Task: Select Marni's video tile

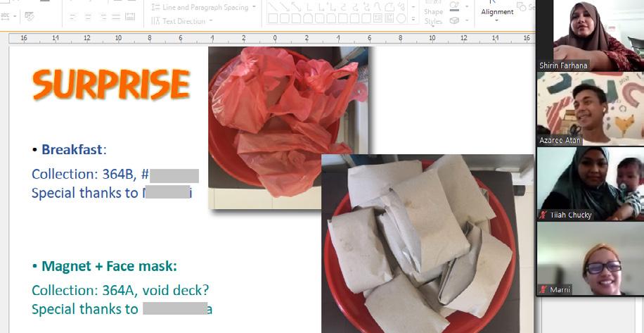Action: tap(590, 258)
